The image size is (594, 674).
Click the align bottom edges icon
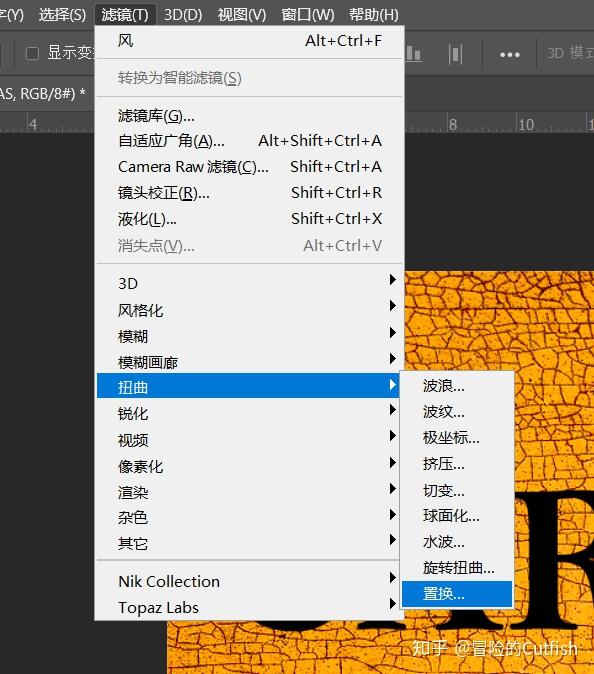coord(413,54)
